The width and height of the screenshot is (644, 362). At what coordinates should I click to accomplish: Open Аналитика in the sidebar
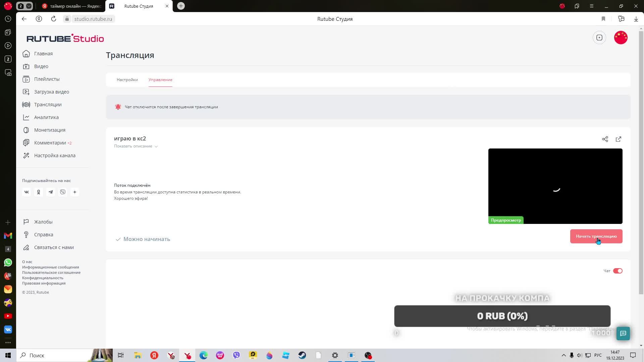46,117
